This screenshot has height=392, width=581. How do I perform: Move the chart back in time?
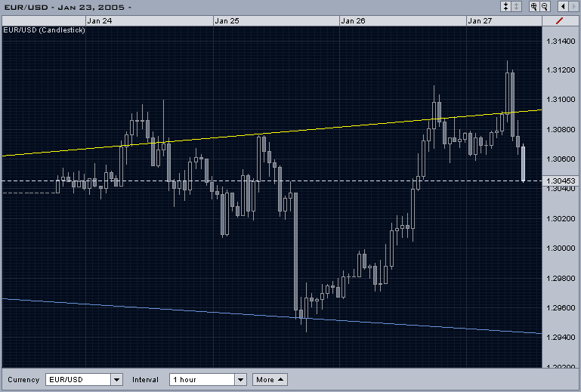point(563,6)
